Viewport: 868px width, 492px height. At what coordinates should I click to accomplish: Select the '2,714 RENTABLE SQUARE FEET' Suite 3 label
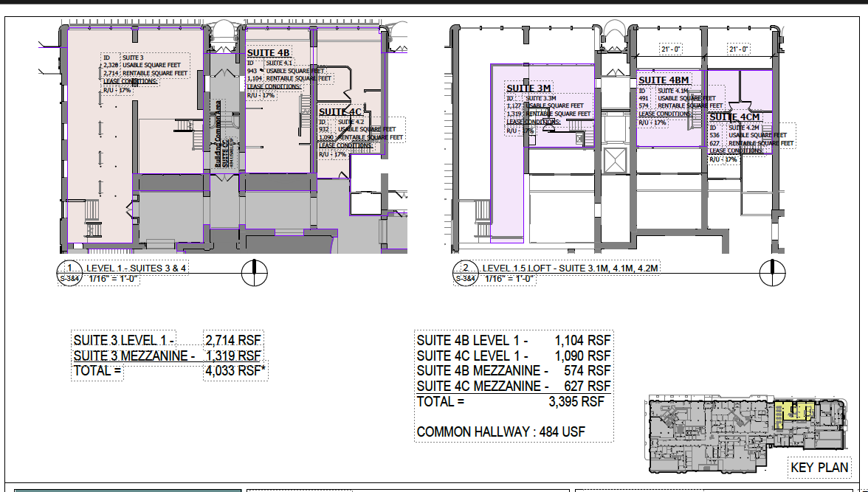[145, 73]
